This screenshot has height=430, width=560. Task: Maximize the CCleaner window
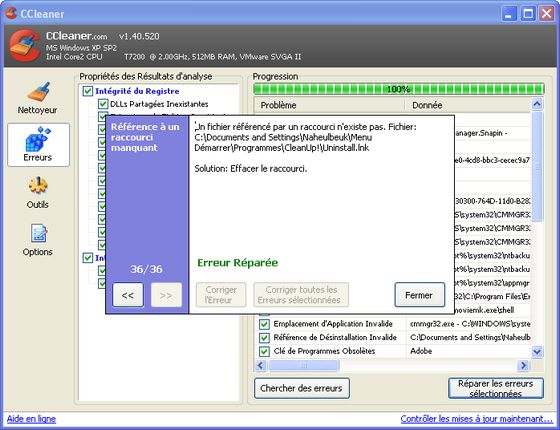coord(528,14)
